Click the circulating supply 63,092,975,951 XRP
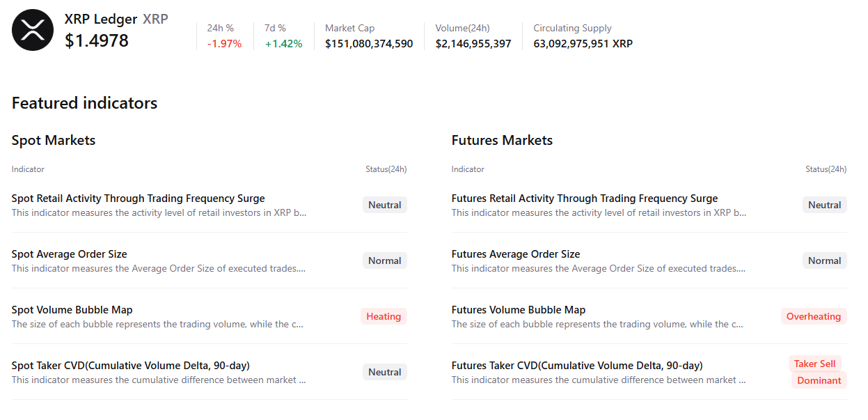The image size is (868, 420). (583, 44)
